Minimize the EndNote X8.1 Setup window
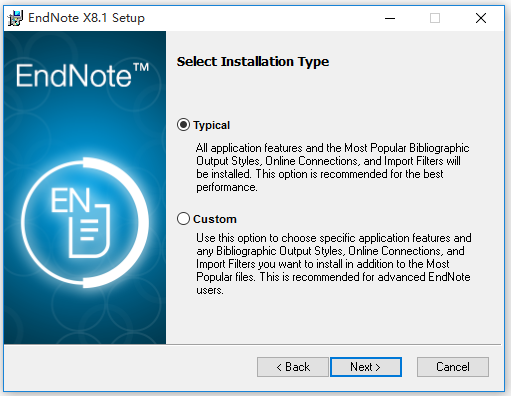Screen dimensions: 511x396 point(390,18)
